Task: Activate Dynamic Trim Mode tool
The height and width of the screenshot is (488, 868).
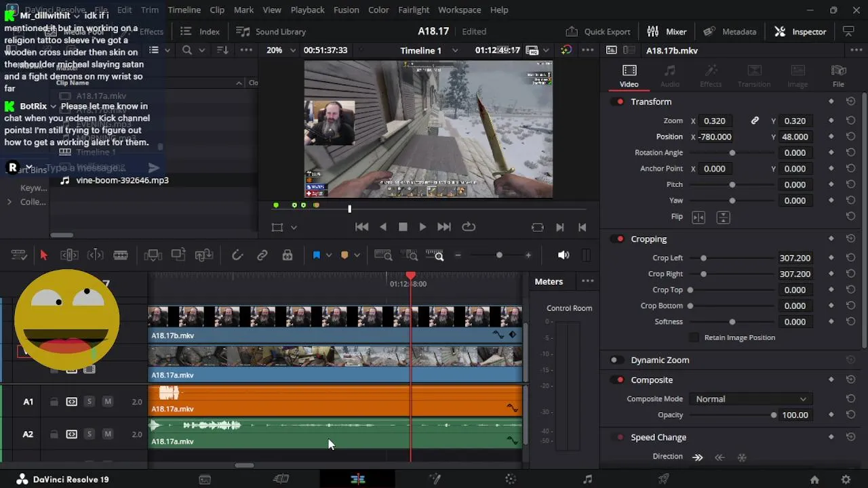Action: (x=96, y=256)
